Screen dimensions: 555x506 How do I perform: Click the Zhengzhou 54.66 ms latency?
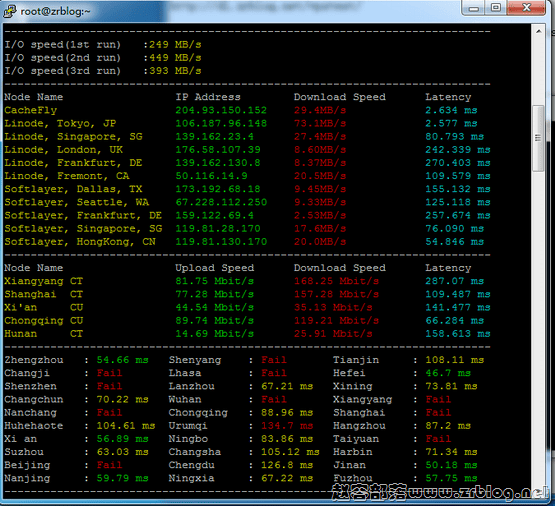tap(122, 360)
